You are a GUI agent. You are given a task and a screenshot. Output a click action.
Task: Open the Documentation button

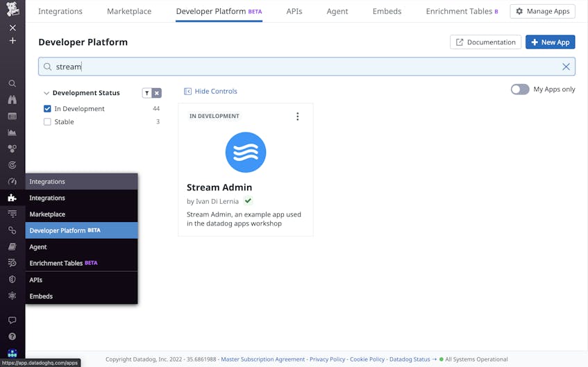coord(486,42)
